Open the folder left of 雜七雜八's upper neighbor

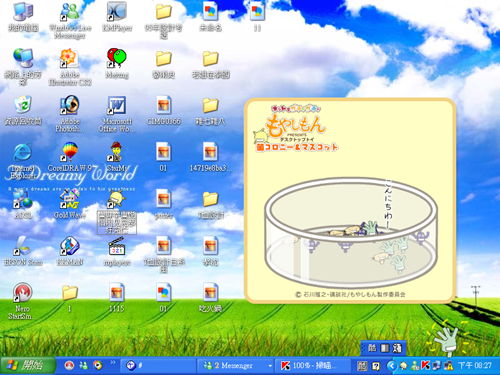pyautogui.click(x=163, y=64)
